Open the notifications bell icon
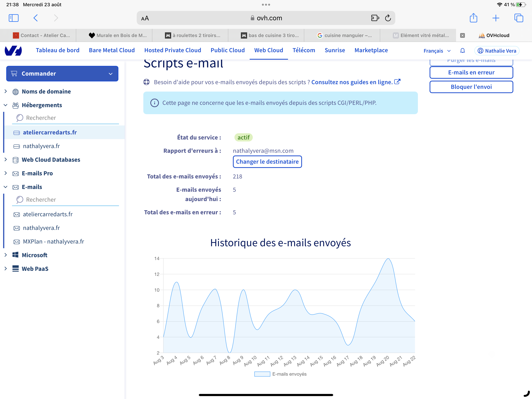 pyautogui.click(x=462, y=51)
